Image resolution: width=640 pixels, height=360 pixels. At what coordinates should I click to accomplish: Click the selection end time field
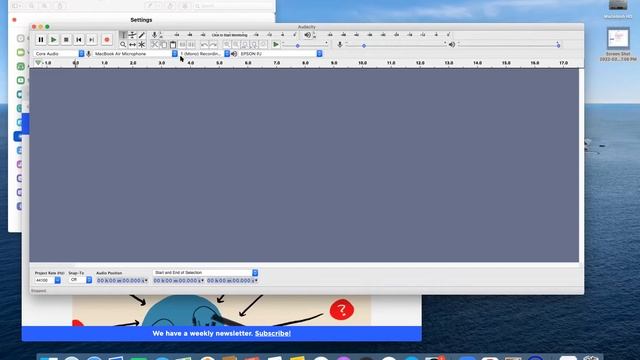click(230, 280)
